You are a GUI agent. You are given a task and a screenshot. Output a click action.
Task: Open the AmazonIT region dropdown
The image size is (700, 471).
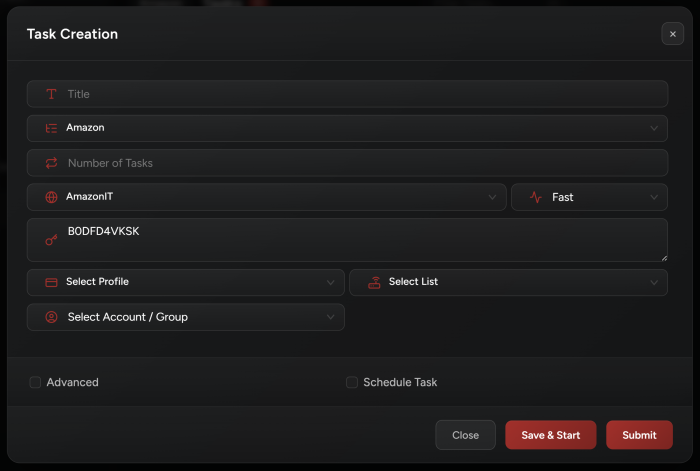pos(267,197)
